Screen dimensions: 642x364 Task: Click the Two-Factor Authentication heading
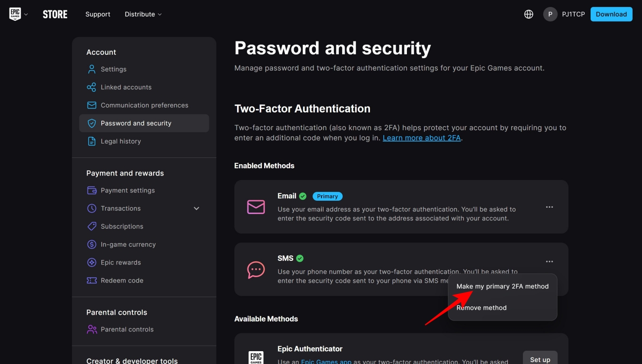coord(302,109)
